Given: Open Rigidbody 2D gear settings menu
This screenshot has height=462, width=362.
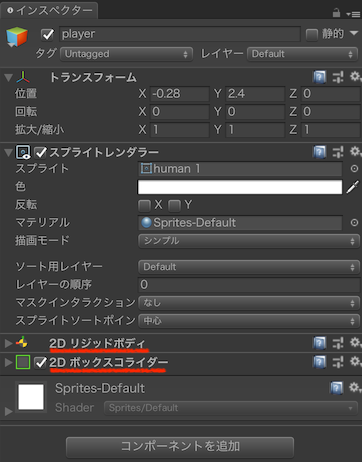Looking at the screenshot, I should tap(355, 342).
